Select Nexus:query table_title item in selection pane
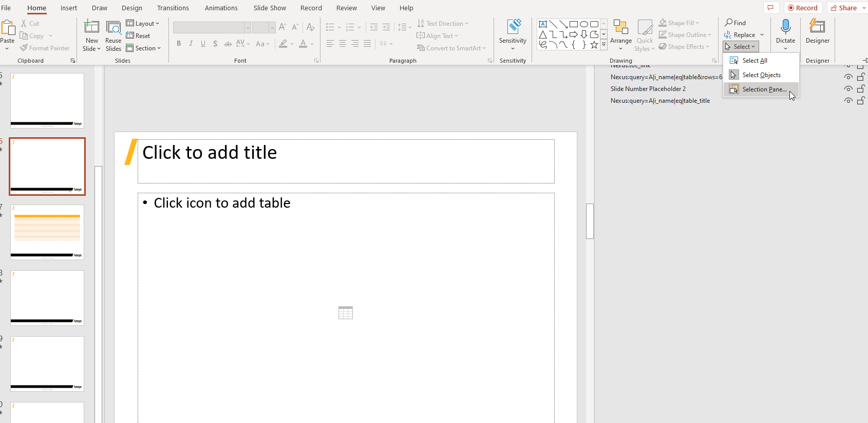This screenshot has height=423, width=868. coord(660,101)
